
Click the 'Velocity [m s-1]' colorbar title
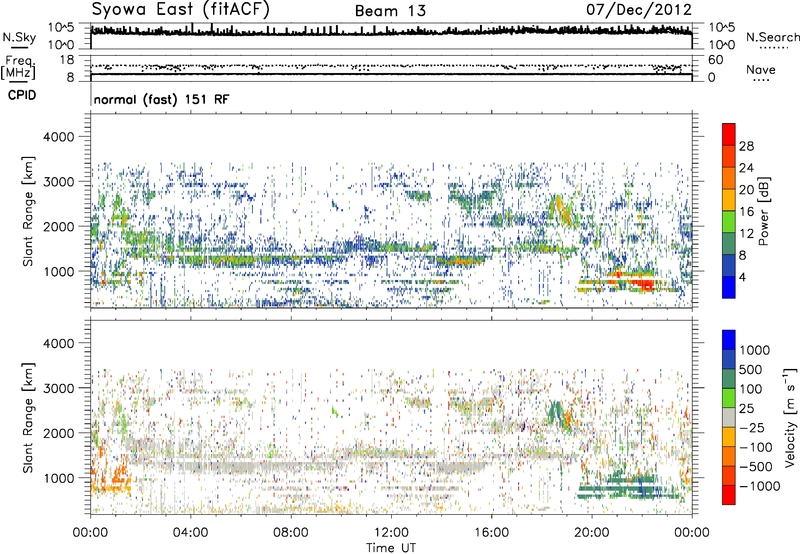pos(790,417)
